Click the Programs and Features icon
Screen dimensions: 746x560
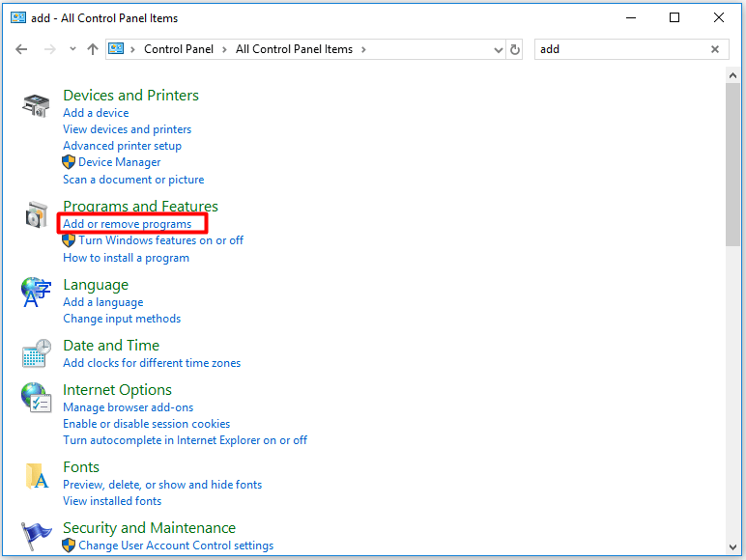[36, 215]
